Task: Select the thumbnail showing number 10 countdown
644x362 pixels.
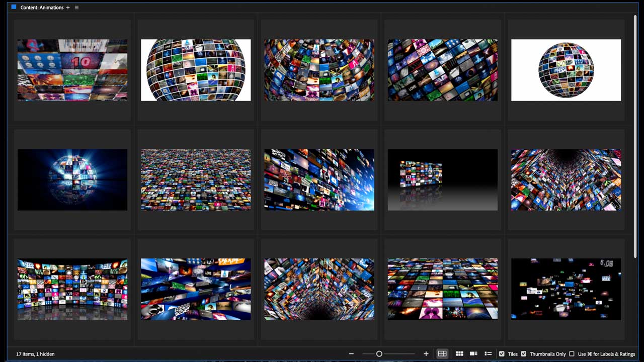Action: tap(72, 70)
